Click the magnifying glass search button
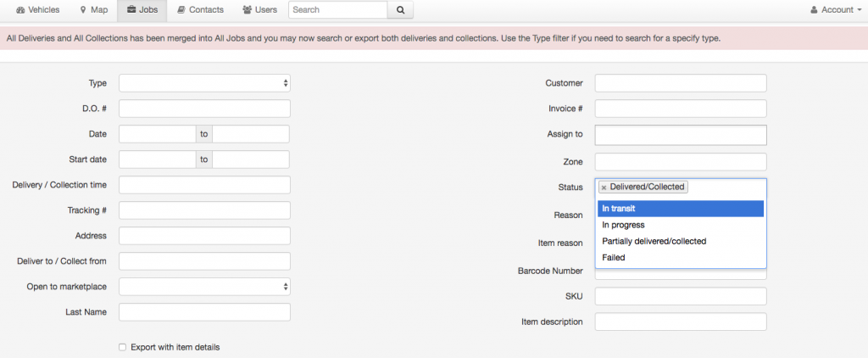 [x=400, y=10]
